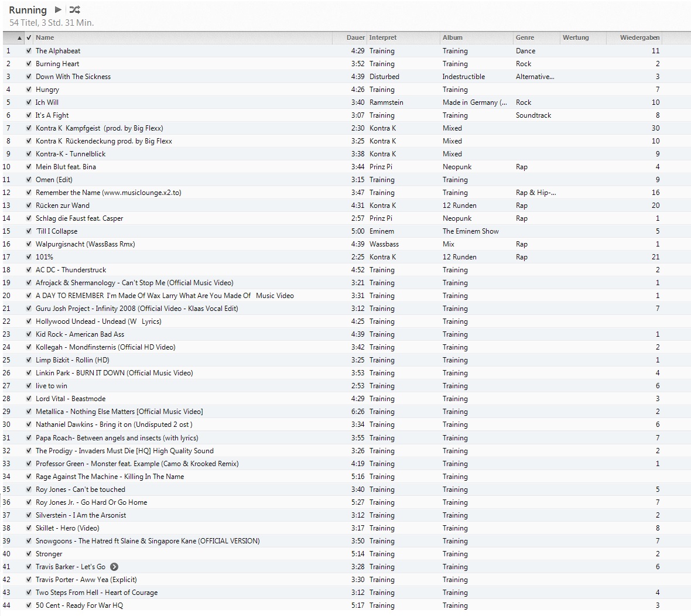Open arrow menu next to Travis Barker - Let's Go
The width and height of the screenshot is (691, 616).
[114, 567]
